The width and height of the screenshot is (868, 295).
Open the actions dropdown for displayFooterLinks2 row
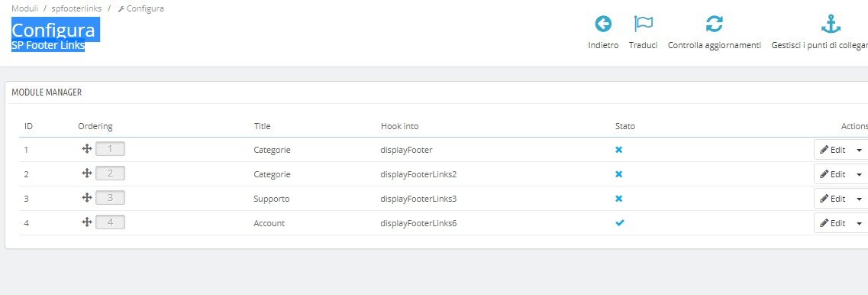click(859, 174)
